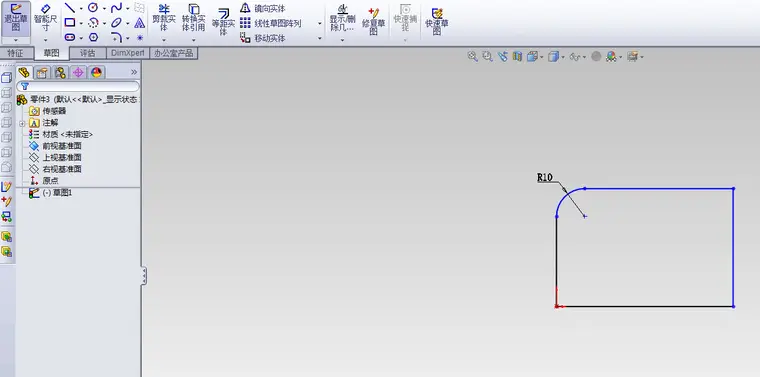Image resolution: width=760 pixels, height=377 pixels.
Task: Open the Smart Dimension dropdown arrow
Action: tap(46, 40)
